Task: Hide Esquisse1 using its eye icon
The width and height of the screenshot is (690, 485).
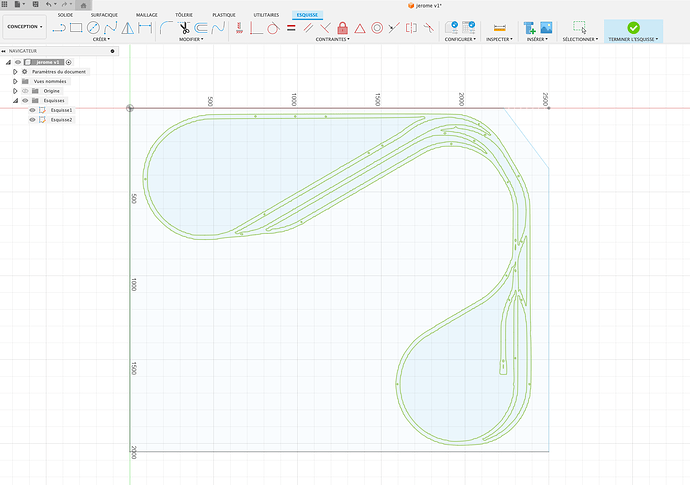Action: click(x=32, y=110)
